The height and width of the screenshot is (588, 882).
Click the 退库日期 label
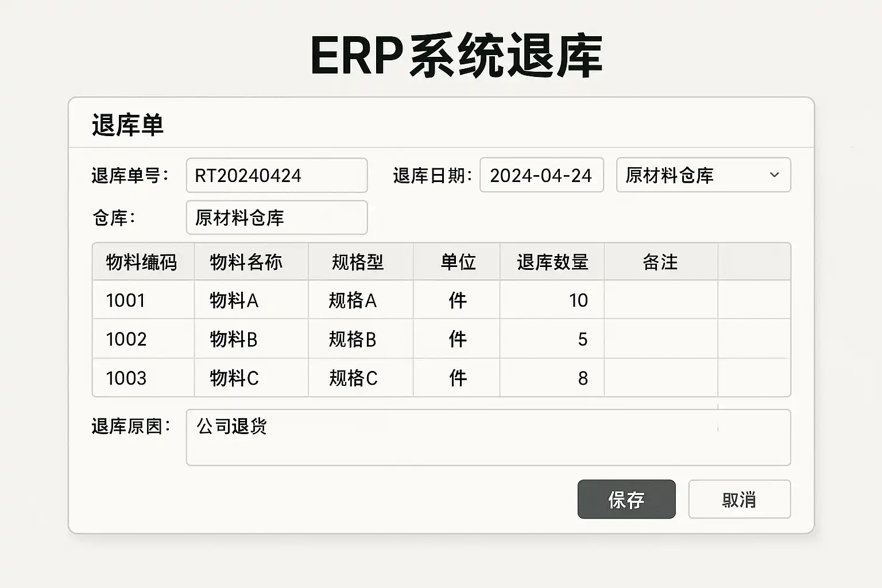pyautogui.click(x=432, y=175)
